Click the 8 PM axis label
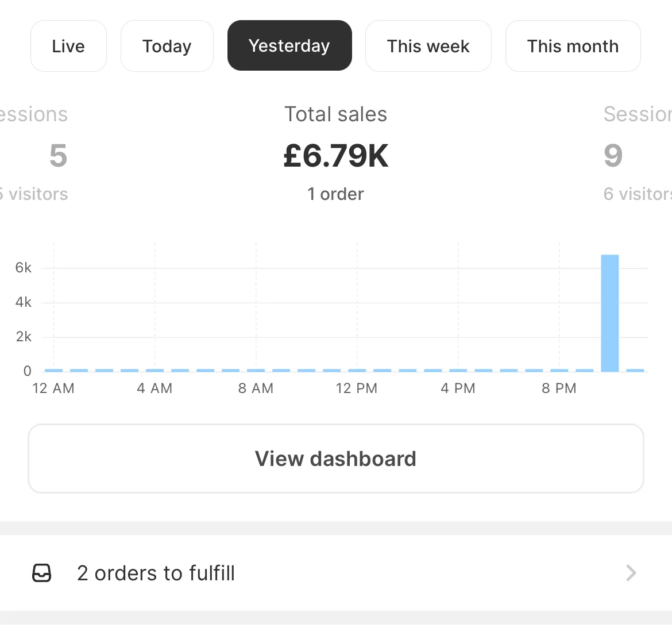Screen dimensions: 672x628 coord(559,388)
